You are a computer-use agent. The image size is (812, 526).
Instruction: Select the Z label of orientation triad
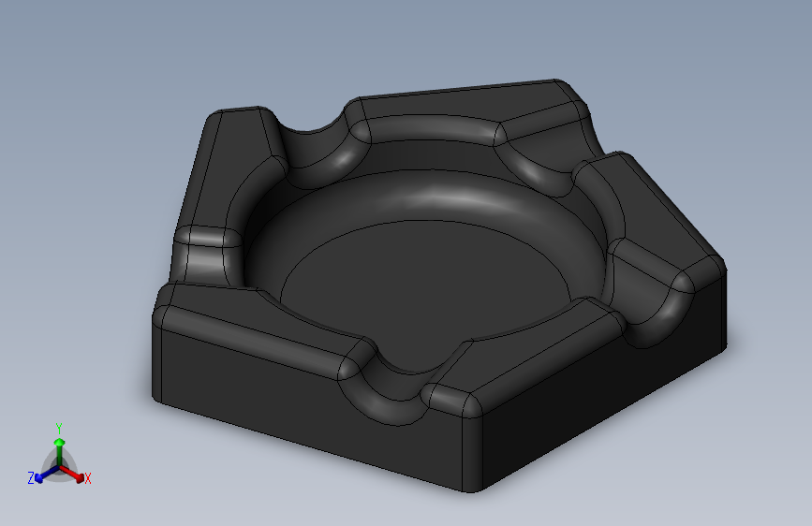click(x=31, y=478)
